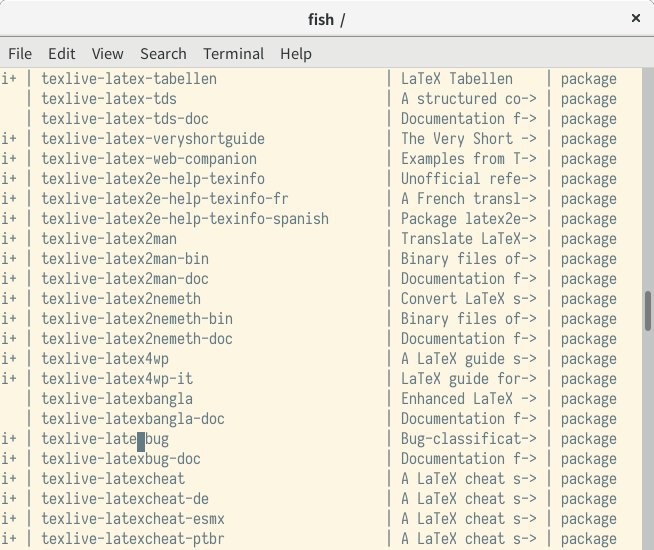Click 'A structured co->' summary
654x550 pixels.
pos(469,99)
